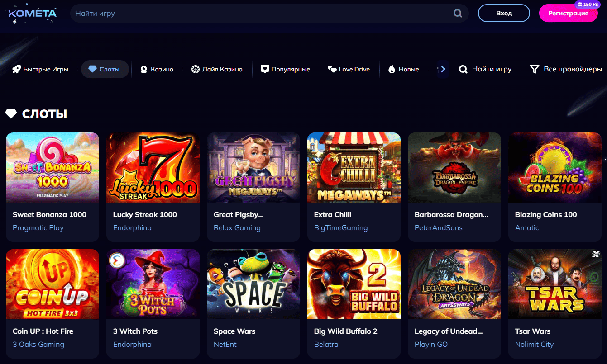Open the Sweet Bonanza 1000 game thumbnail
The height and width of the screenshot is (364, 607).
[52, 167]
